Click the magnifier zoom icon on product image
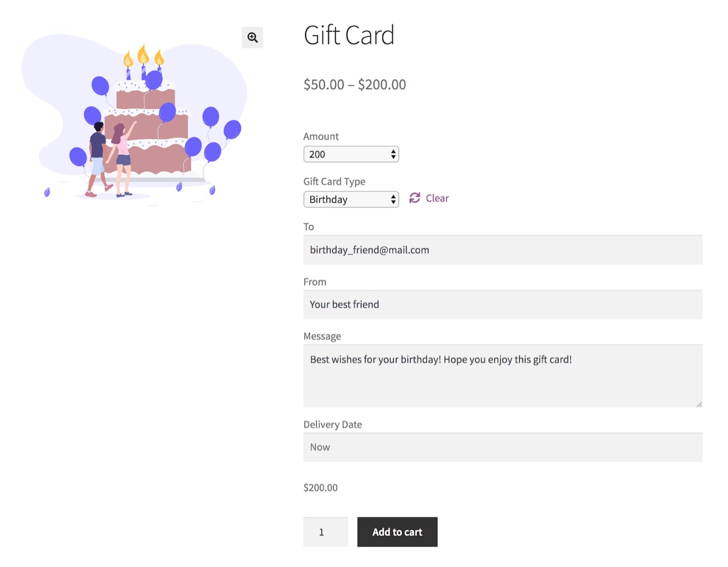Screen dimensions: 728x567 pos(252,38)
